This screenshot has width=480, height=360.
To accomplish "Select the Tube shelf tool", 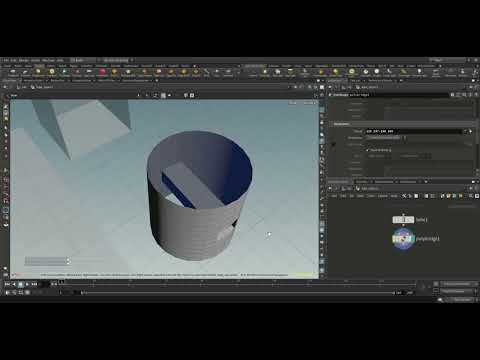I will 38,73.
